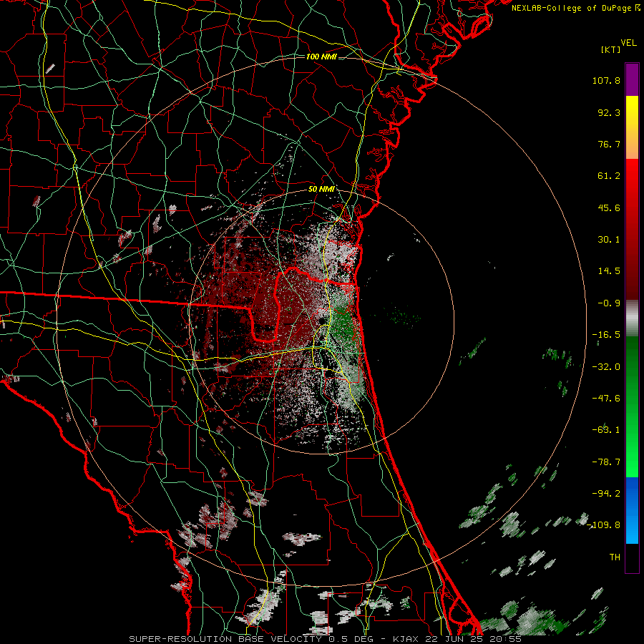Click the purple segment of velocity color bar
The height and width of the screenshot is (644, 644).
pyautogui.click(x=632, y=79)
